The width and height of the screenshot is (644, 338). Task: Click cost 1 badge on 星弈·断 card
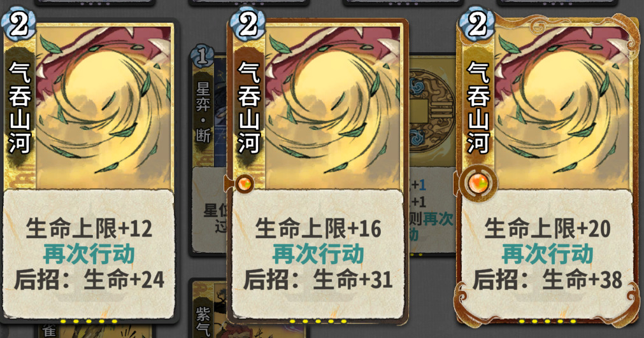click(x=202, y=57)
